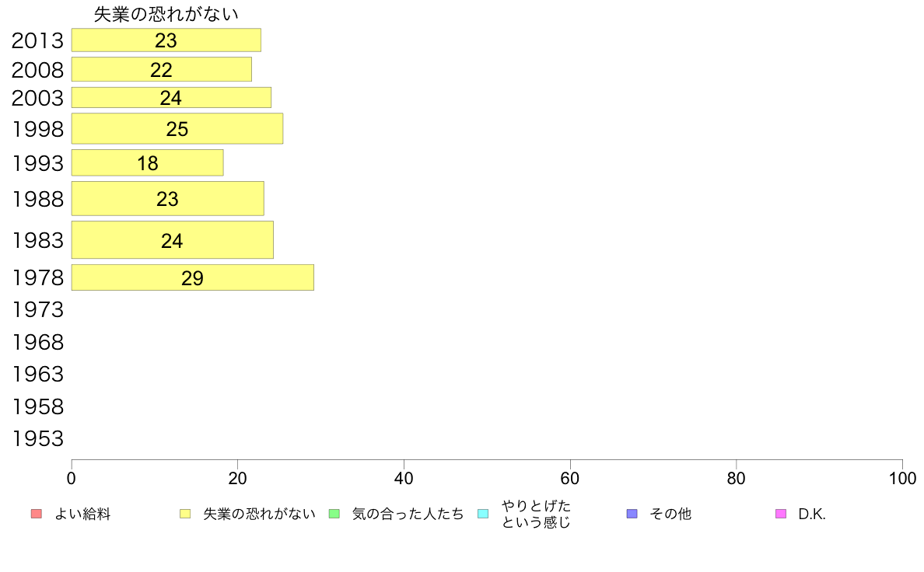
Task: Click the 失業の恐れがない chart title
Action: coord(166,14)
